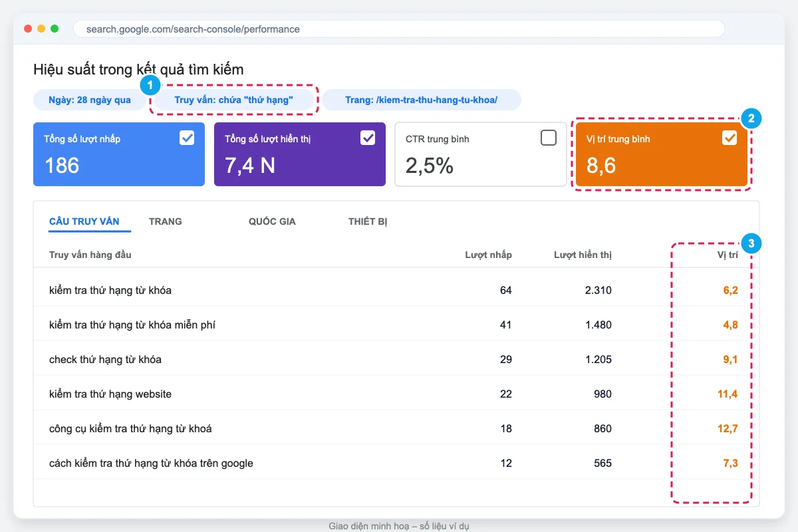Open query "kiểm tra thứ hạng từ khóa"
Image resolution: width=798 pixels, height=532 pixels.
coord(110,290)
